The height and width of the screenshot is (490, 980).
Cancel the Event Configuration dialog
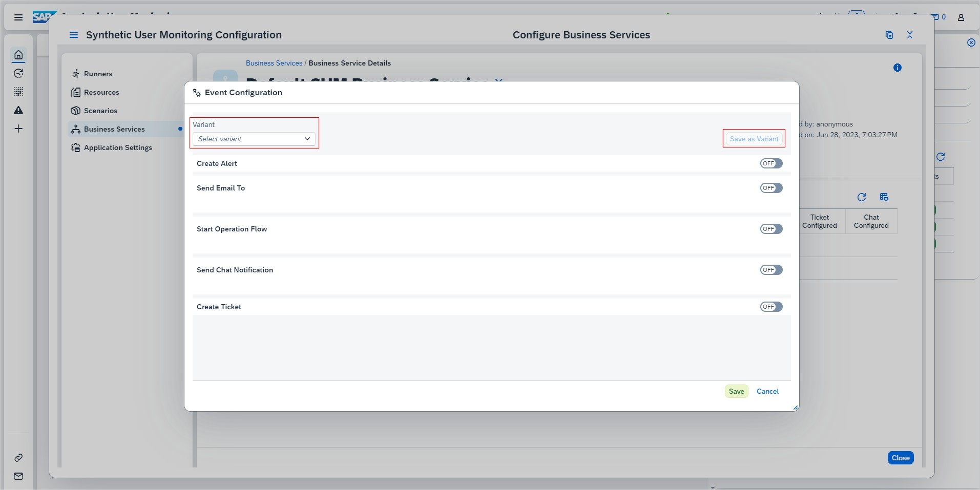point(767,391)
